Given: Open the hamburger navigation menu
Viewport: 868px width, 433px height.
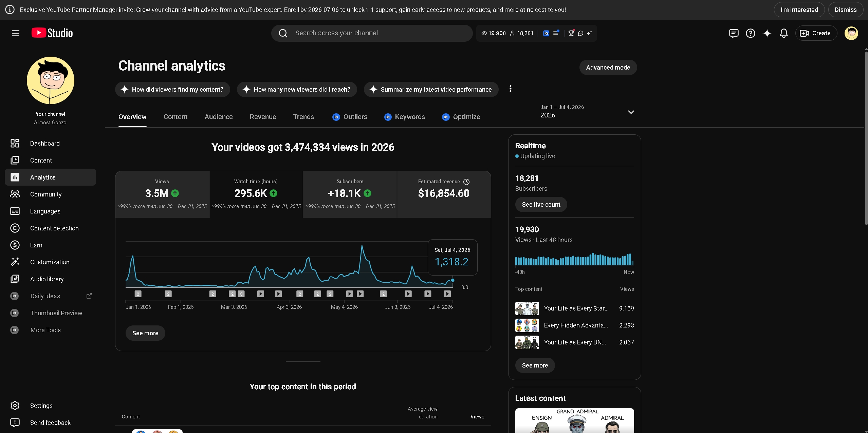Looking at the screenshot, I should 16,33.
